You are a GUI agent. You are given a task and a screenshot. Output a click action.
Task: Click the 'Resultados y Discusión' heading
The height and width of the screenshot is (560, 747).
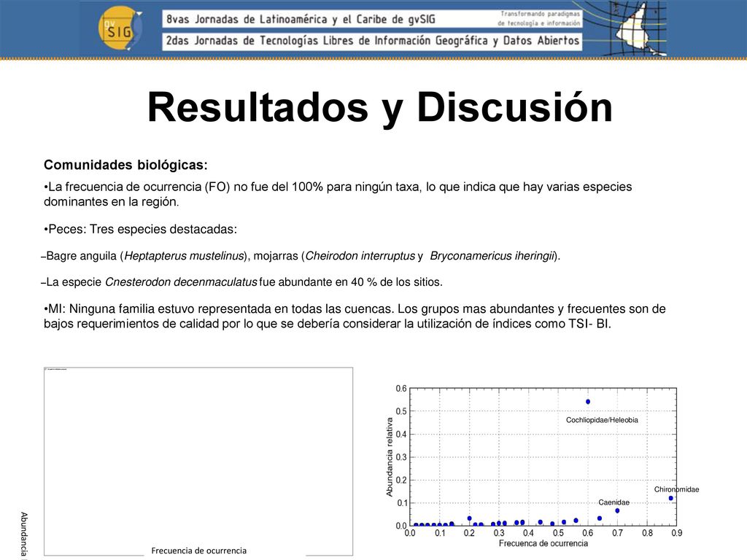tap(379, 108)
